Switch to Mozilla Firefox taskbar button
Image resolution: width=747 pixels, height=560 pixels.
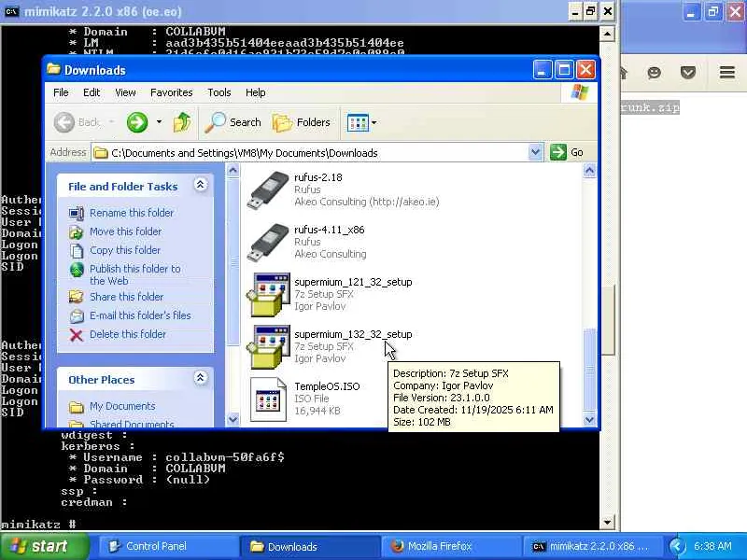pyautogui.click(x=450, y=547)
